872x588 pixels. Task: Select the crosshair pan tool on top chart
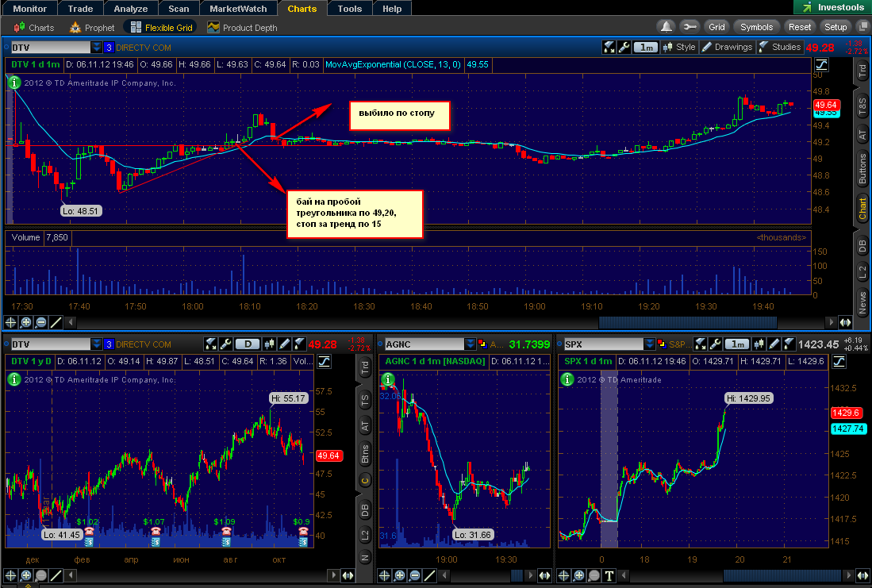tap(10, 322)
